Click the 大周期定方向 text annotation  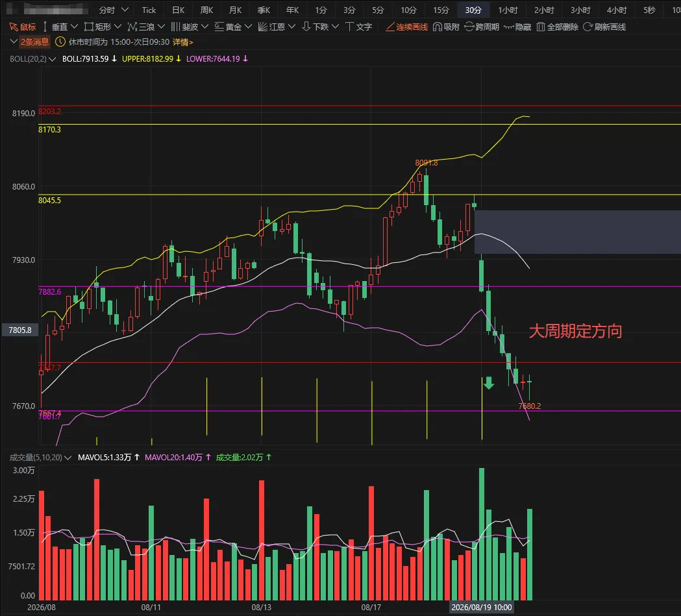[575, 331]
